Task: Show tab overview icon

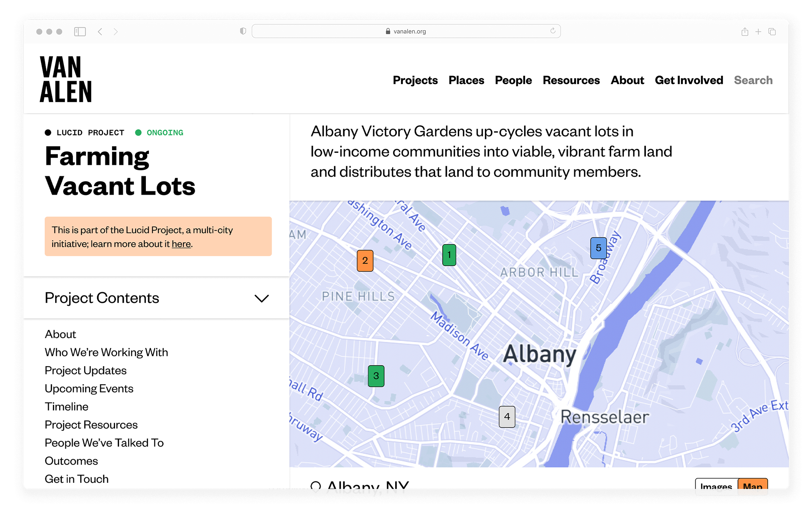Action: pos(772,31)
